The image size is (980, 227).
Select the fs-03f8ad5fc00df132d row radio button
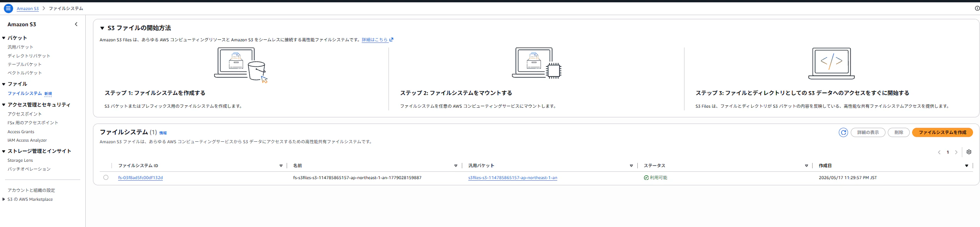coord(106,178)
